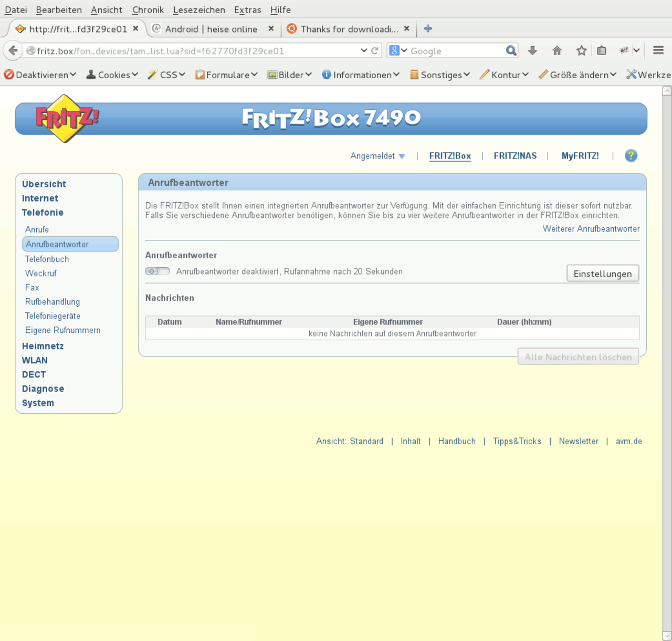Select Telefonbuch in the sidebar
This screenshot has height=641, width=672.
point(47,259)
